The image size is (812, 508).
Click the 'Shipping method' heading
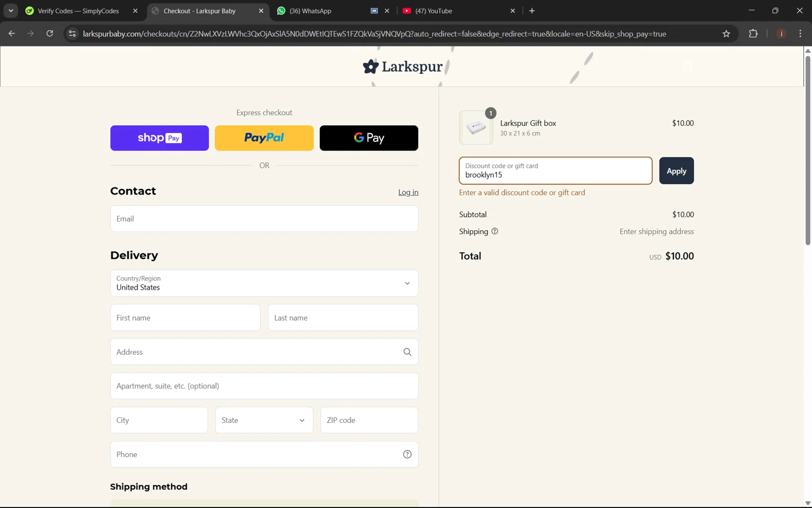pyautogui.click(x=149, y=487)
